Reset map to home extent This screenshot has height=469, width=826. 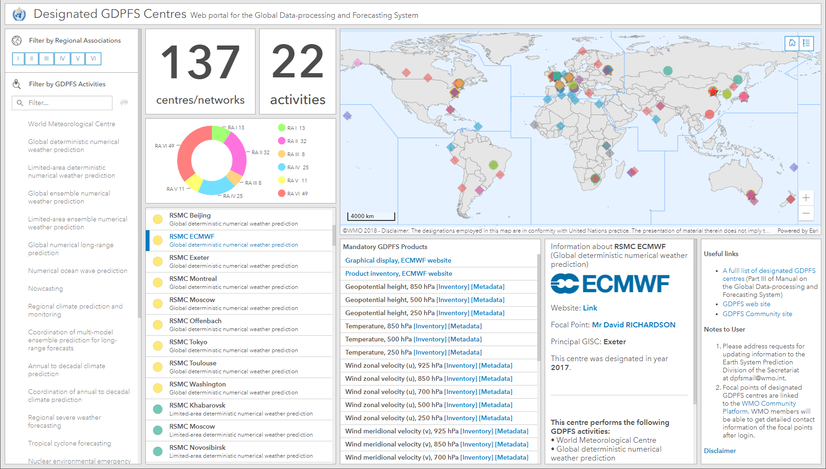[x=791, y=43]
